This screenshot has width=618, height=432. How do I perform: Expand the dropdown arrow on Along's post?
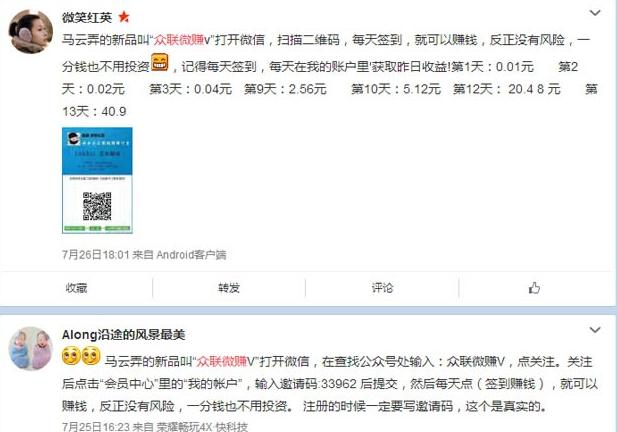click(x=595, y=330)
